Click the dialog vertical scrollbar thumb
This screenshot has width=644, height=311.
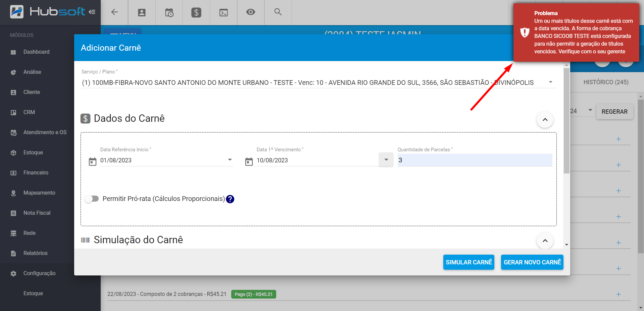(566, 121)
